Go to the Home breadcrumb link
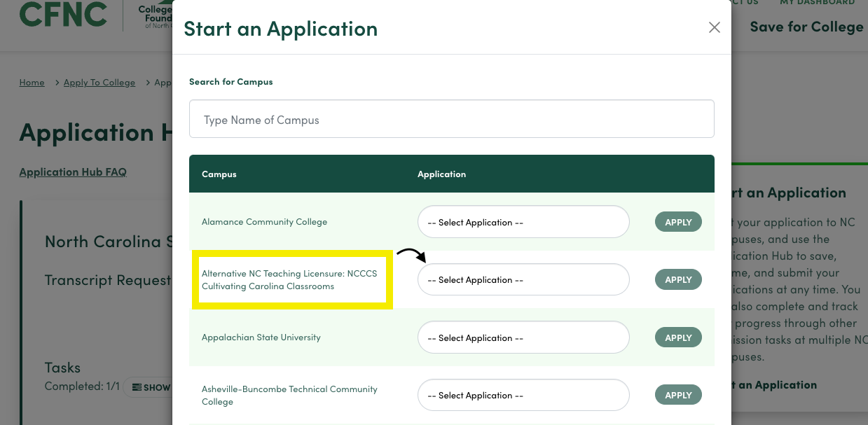Viewport: 868px width, 425px height. [32, 83]
